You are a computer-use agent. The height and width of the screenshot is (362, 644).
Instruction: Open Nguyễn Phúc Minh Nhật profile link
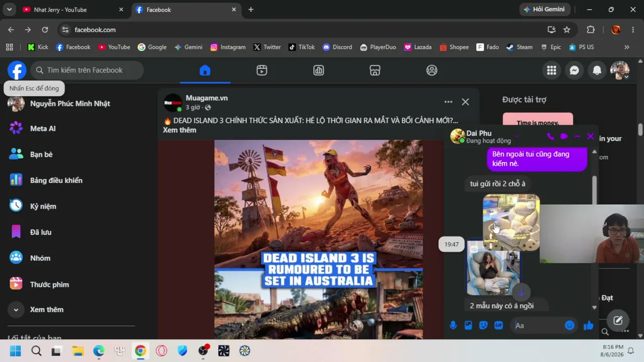pos(71,104)
